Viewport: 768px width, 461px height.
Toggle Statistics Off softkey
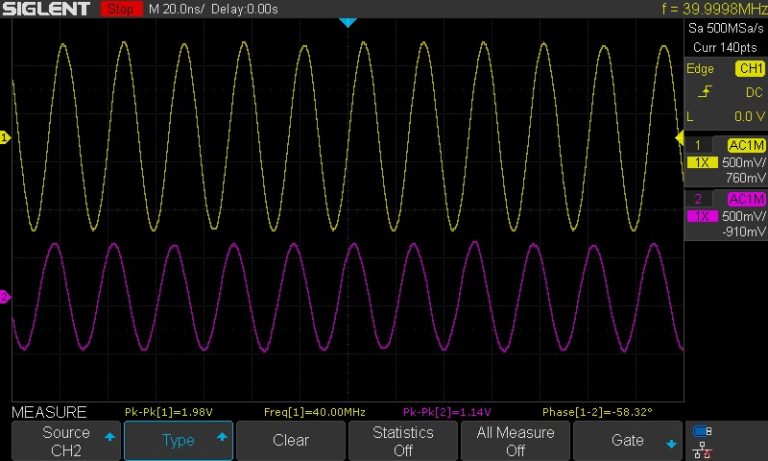403,440
